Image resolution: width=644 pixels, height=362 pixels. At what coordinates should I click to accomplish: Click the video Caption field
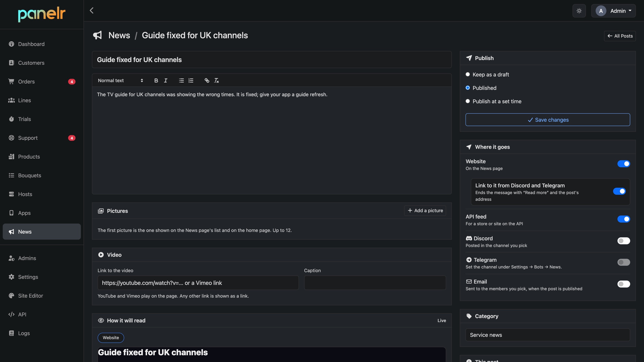point(375,283)
